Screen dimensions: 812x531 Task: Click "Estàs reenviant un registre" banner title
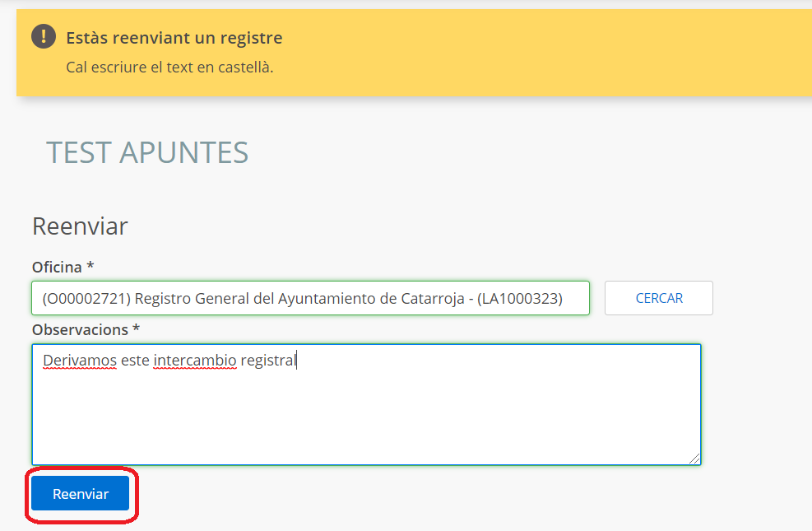tap(174, 38)
